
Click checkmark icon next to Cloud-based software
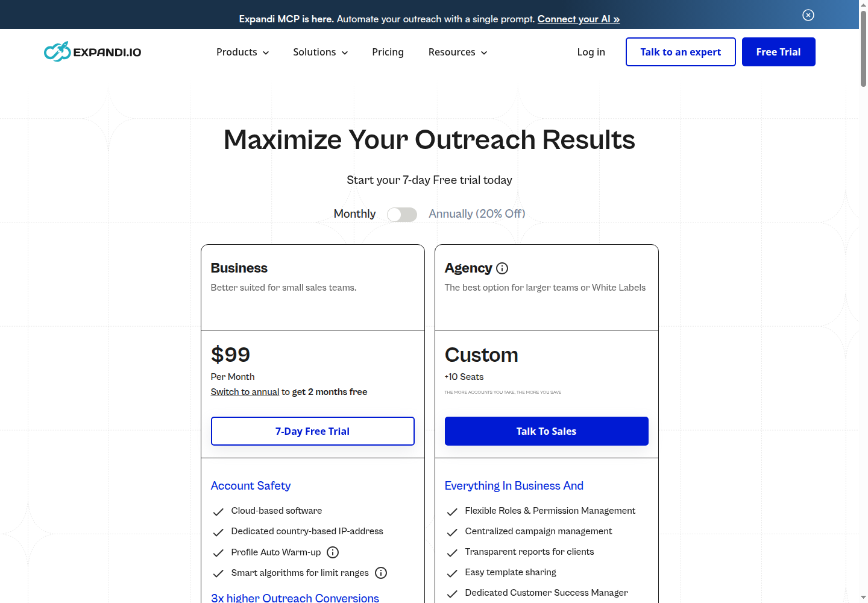click(x=218, y=512)
